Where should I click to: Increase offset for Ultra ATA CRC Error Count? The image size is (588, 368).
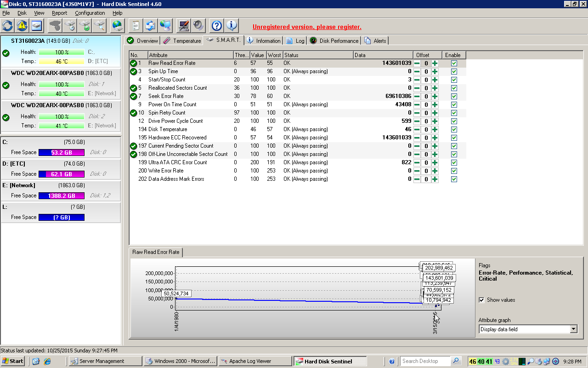(x=435, y=162)
